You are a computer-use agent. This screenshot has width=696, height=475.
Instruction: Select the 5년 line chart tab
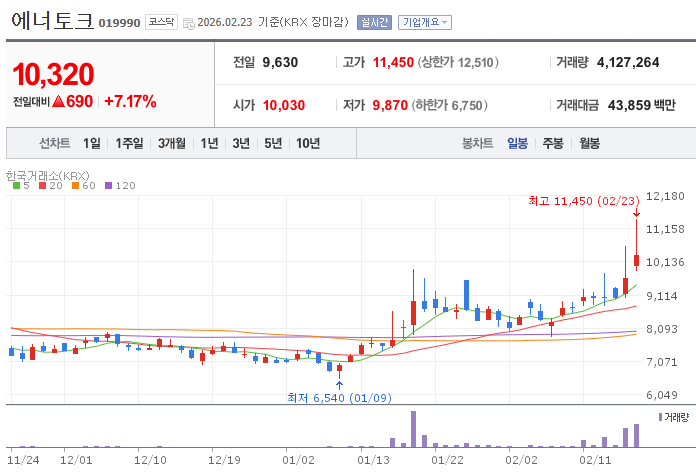[273, 143]
